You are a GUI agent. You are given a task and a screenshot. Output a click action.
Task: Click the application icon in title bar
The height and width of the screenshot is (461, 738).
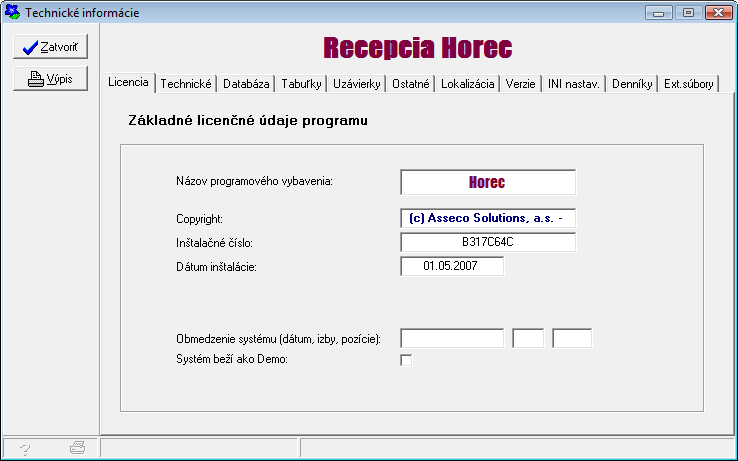[12, 13]
